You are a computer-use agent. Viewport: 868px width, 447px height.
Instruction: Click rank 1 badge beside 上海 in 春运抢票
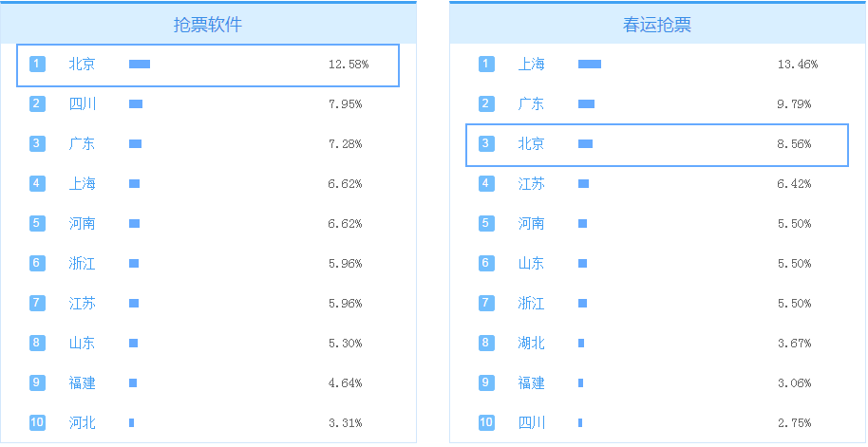(486, 65)
